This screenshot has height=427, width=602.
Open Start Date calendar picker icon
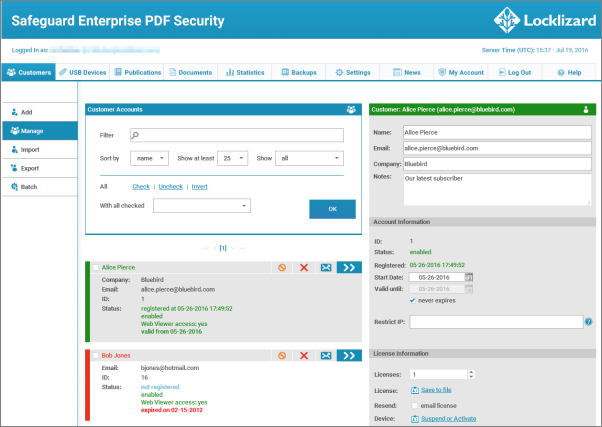pos(468,277)
